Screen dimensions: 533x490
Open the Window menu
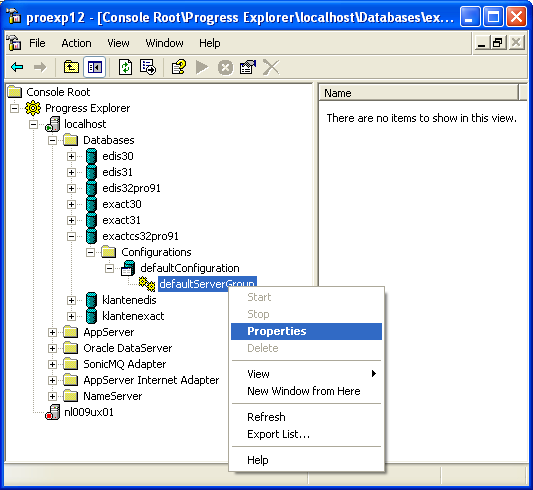[165, 43]
